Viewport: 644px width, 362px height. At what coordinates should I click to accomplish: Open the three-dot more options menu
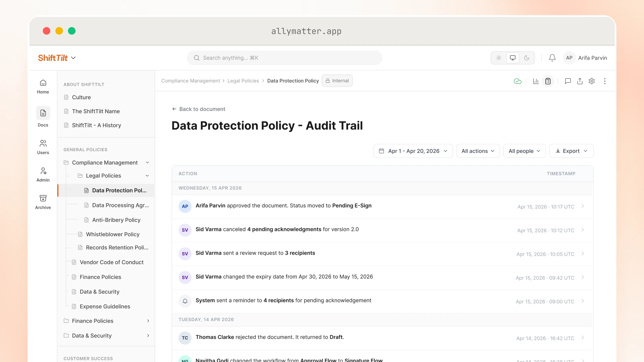coord(605,81)
